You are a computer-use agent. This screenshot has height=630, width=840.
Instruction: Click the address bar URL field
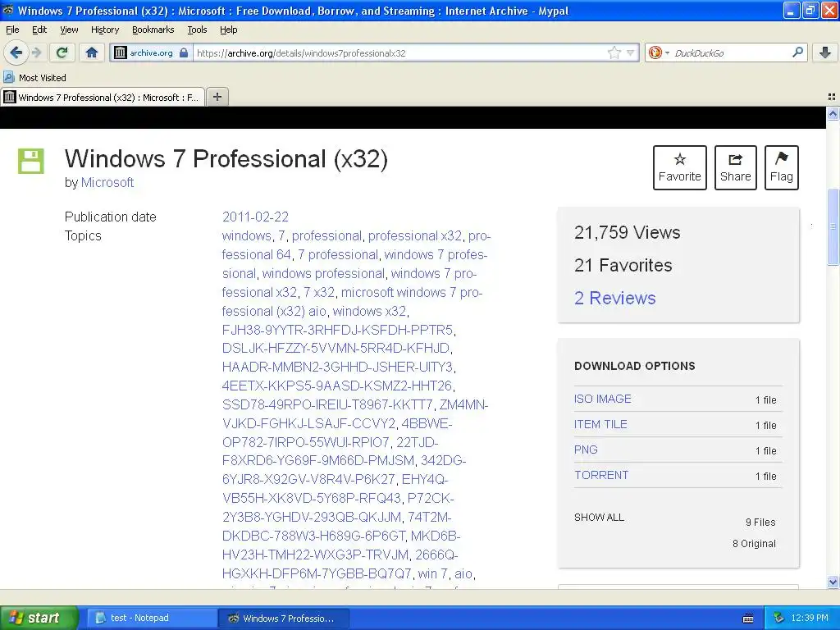click(399, 53)
